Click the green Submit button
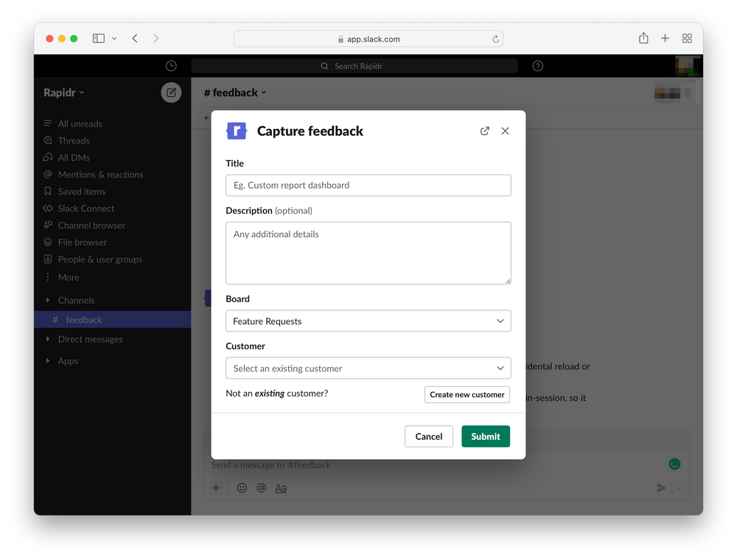 [486, 436]
